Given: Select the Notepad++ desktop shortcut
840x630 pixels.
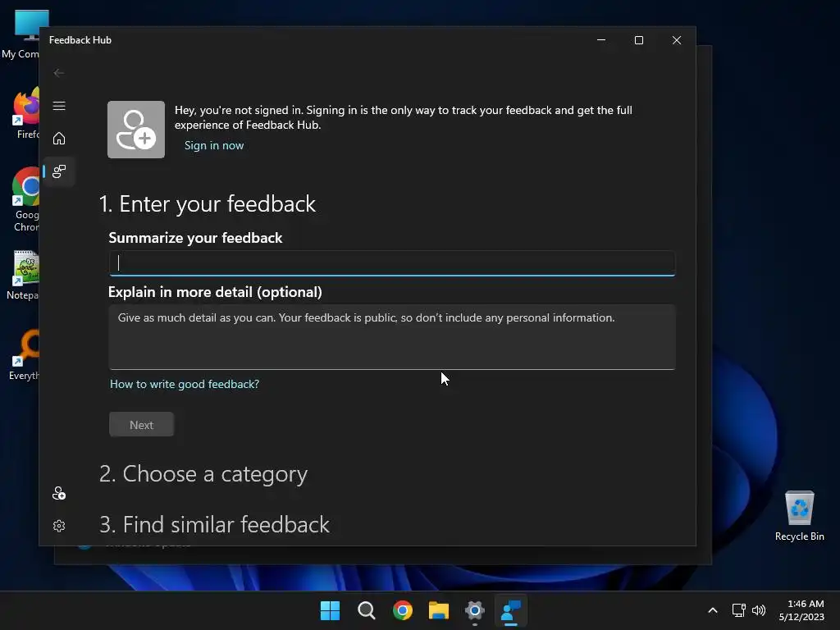Looking at the screenshot, I should (24, 275).
